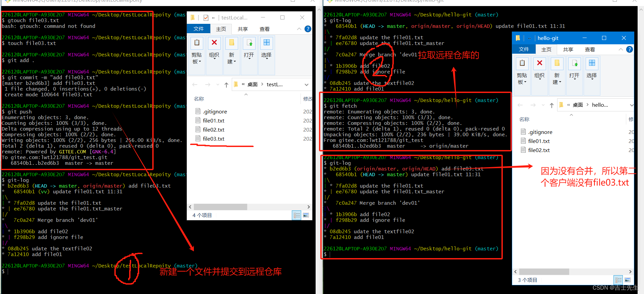Viewport: 644px width, 294px height.
Task: Go back in testLocal explorer navigation
Action: click(x=195, y=85)
